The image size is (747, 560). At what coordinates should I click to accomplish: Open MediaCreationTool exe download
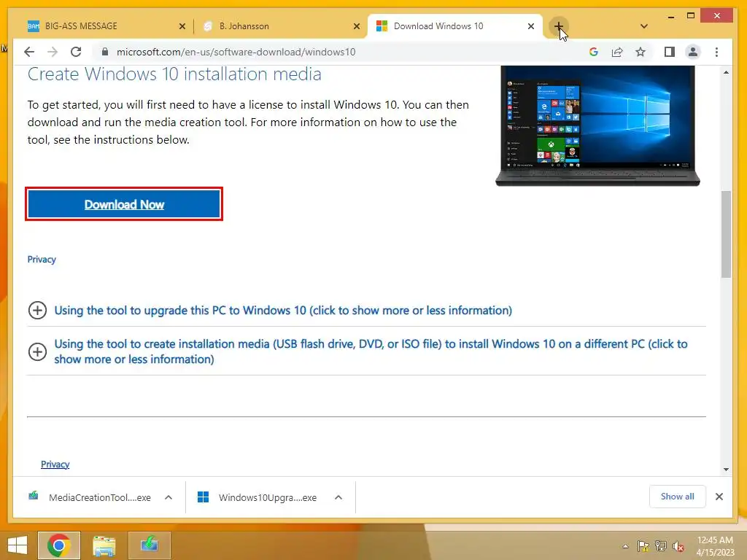[x=90, y=497]
